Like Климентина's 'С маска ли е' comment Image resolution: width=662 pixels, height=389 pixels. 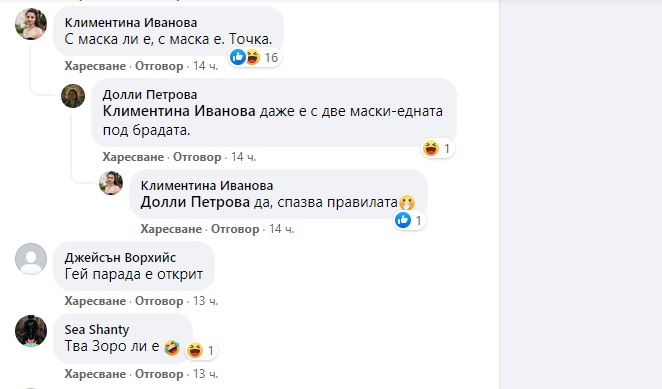point(95,66)
